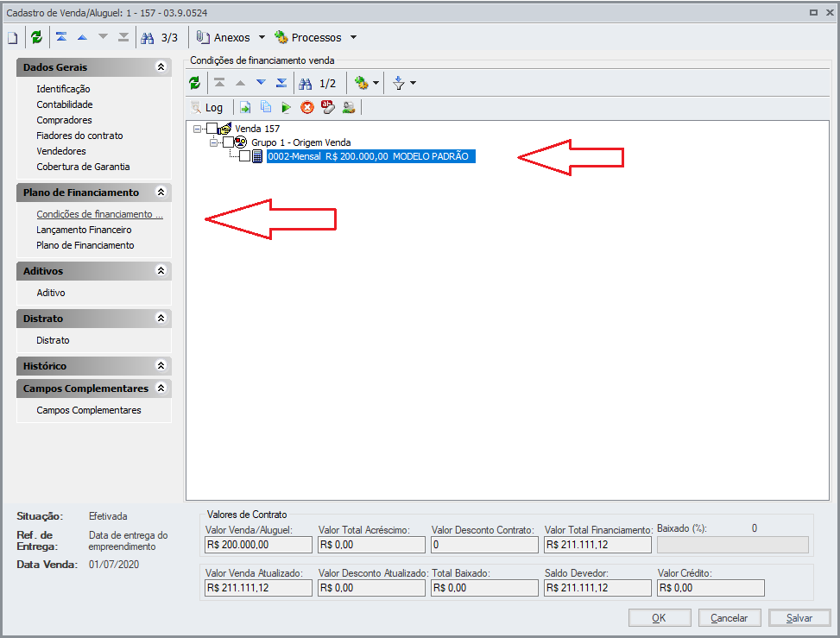This screenshot has width=840, height=638.
Task: Jump to first financing condition
Action: pyautogui.click(x=219, y=83)
